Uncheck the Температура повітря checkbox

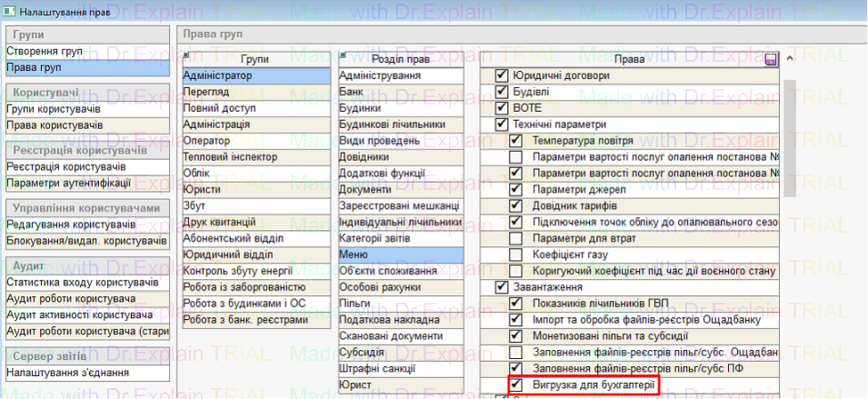tap(515, 141)
